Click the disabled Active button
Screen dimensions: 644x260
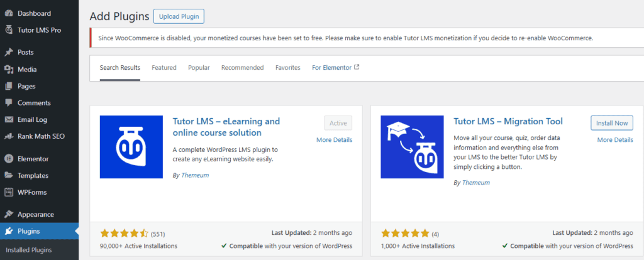coord(338,123)
